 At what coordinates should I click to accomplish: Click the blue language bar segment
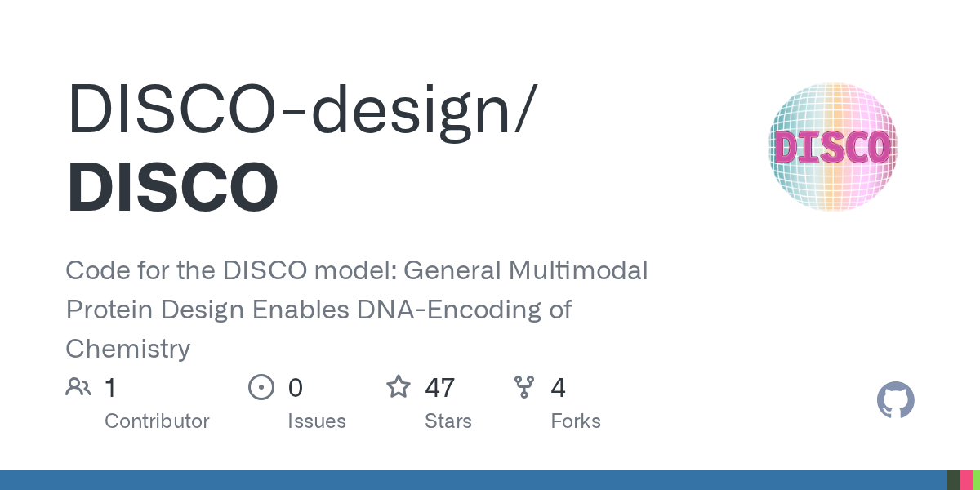474,480
